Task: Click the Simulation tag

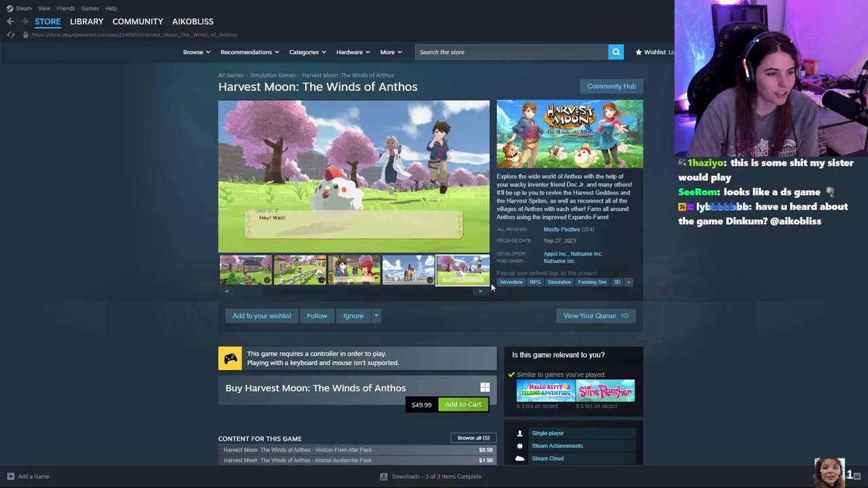Action: pyautogui.click(x=559, y=282)
